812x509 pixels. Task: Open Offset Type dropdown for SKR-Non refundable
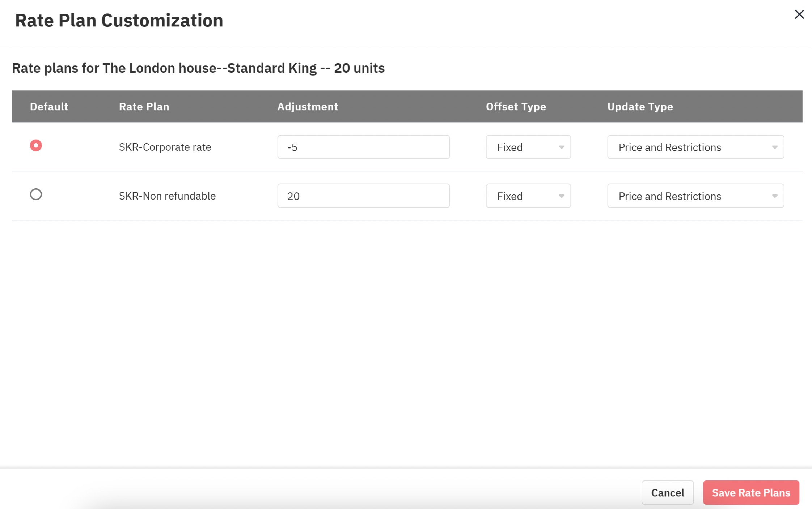pyautogui.click(x=528, y=196)
